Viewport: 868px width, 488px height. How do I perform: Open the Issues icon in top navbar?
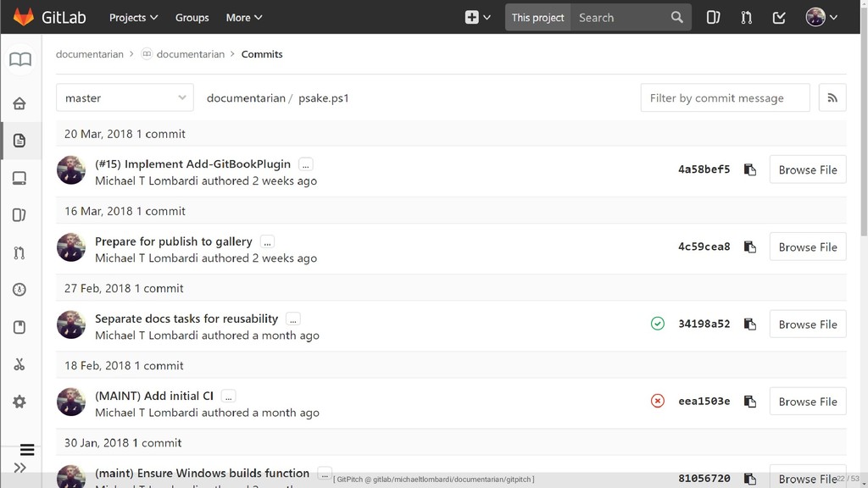click(713, 17)
